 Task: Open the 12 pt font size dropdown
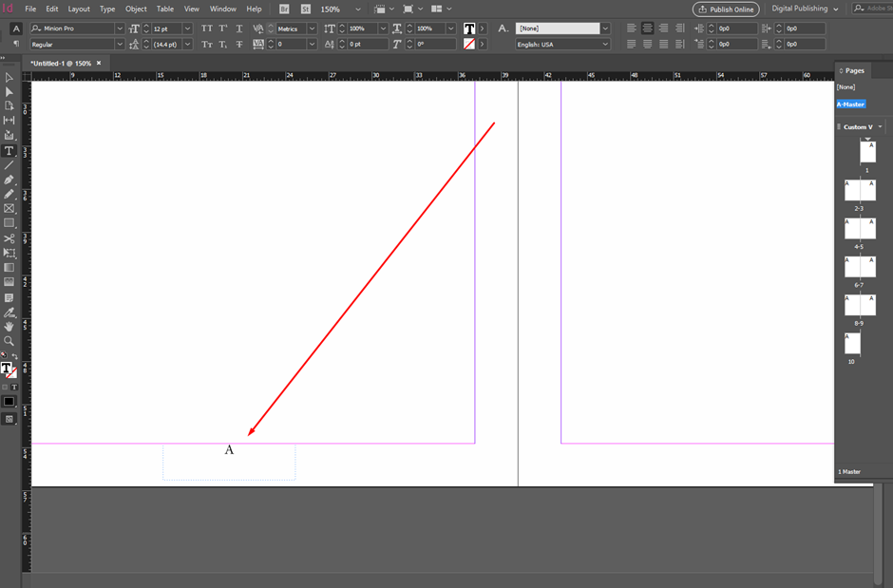coord(187,28)
